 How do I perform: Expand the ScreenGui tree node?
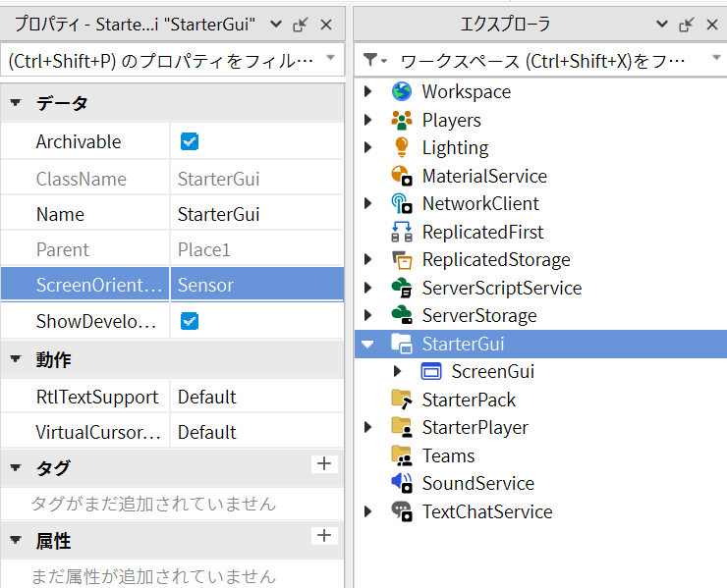click(x=397, y=371)
